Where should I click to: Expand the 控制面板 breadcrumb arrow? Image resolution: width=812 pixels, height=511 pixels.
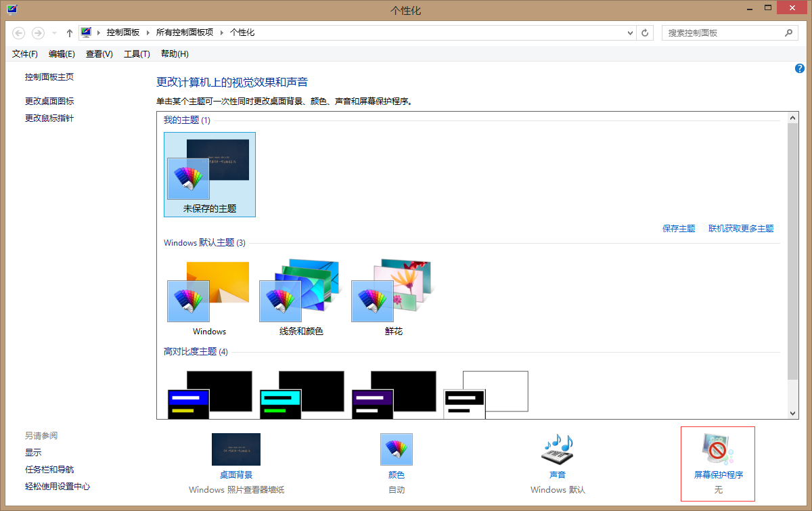(149, 32)
